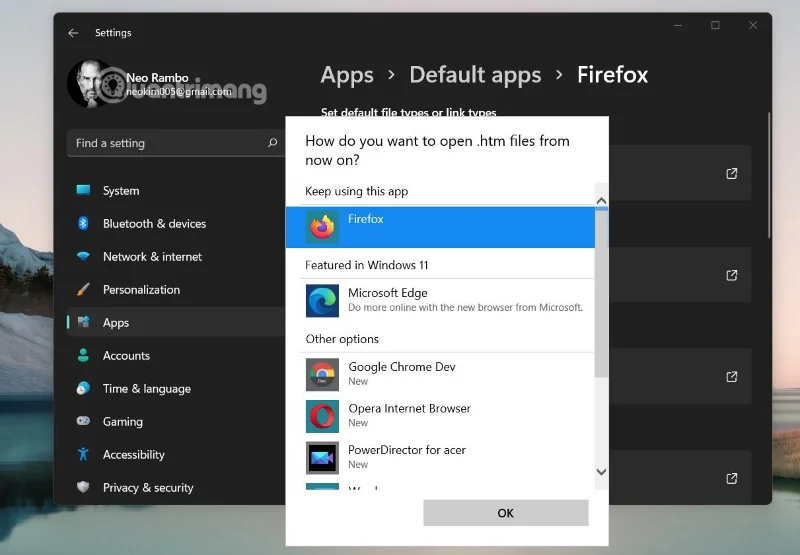
Task: Select Firefox to keep using
Action: click(x=440, y=227)
